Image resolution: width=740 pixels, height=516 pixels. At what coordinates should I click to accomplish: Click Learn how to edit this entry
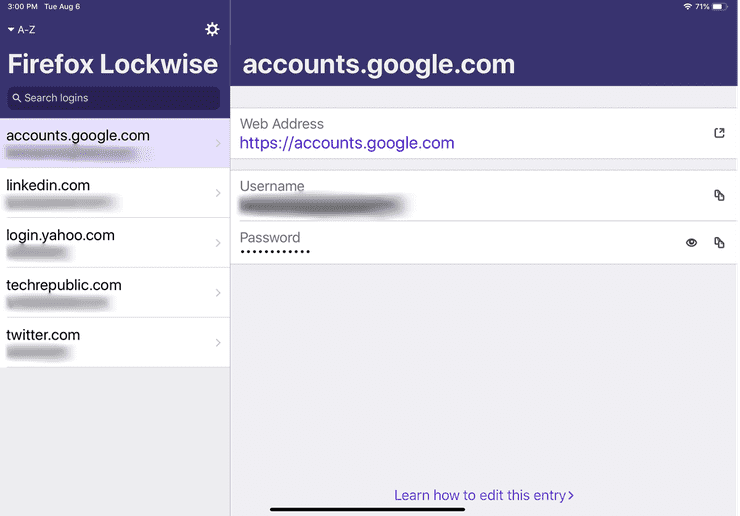pyautogui.click(x=484, y=495)
